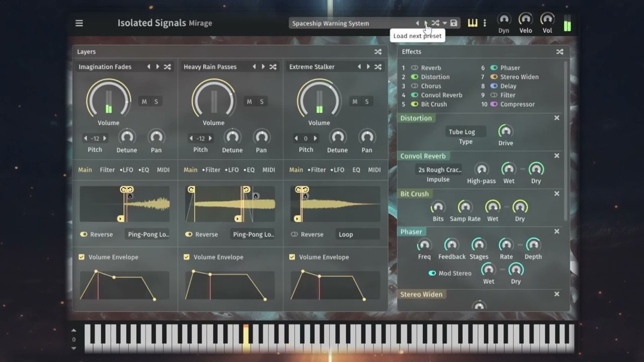Randomize the Effects panel shuffle icon
Screen dimensions: 644x362
pyautogui.click(x=559, y=52)
